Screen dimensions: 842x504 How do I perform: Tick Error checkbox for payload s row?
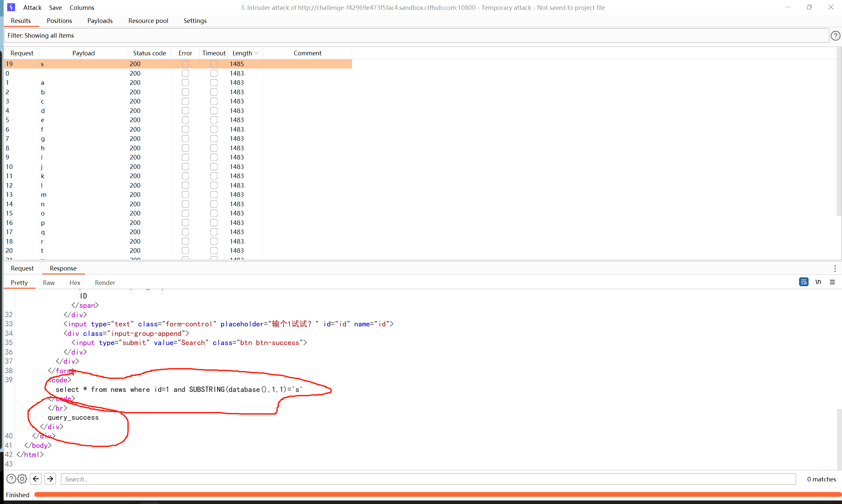pyautogui.click(x=185, y=64)
